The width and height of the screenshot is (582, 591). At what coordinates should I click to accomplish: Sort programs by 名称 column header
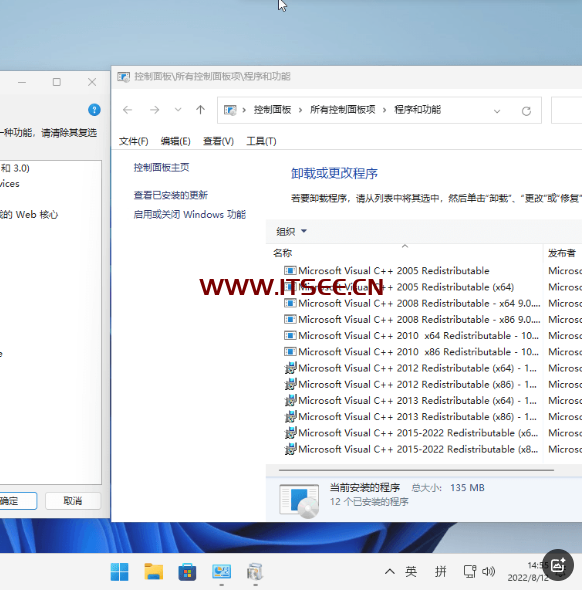click(x=283, y=253)
